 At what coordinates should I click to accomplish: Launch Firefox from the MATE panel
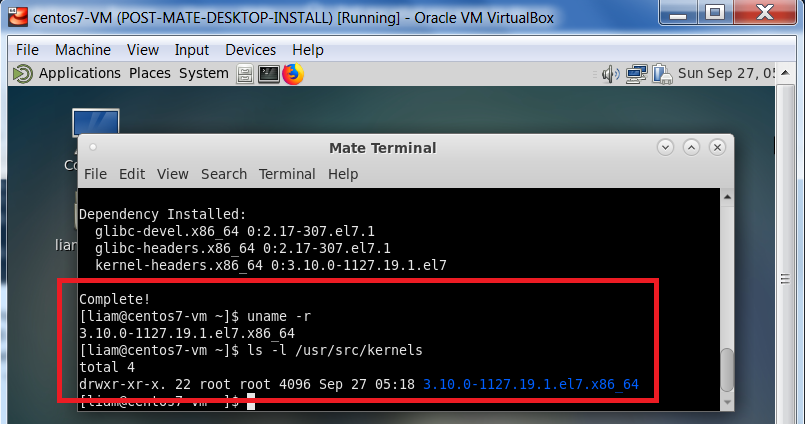292,74
